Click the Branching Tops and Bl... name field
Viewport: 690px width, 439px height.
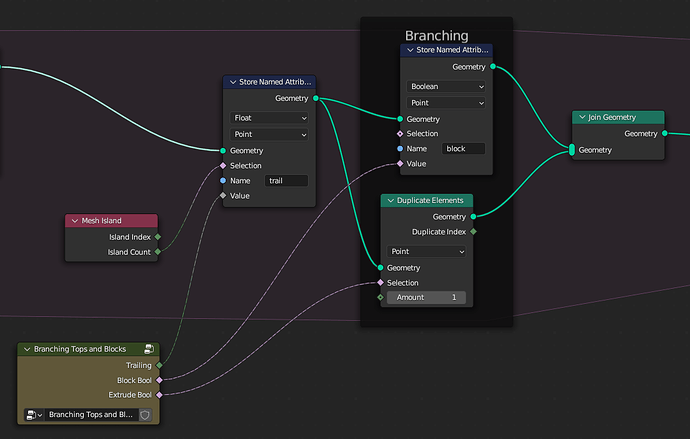point(92,415)
